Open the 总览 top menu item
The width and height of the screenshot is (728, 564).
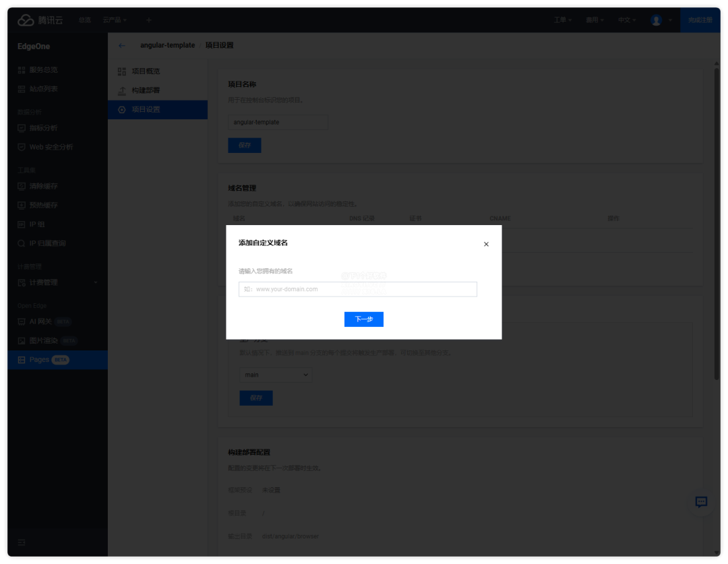(x=84, y=20)
